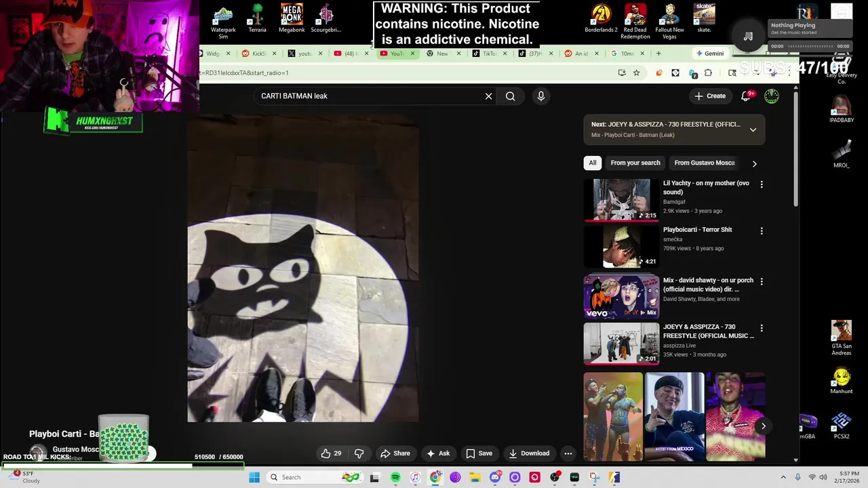
Task: Open Spotify from the taskbar
Action: pyautogui.click(x=395, y=477)
